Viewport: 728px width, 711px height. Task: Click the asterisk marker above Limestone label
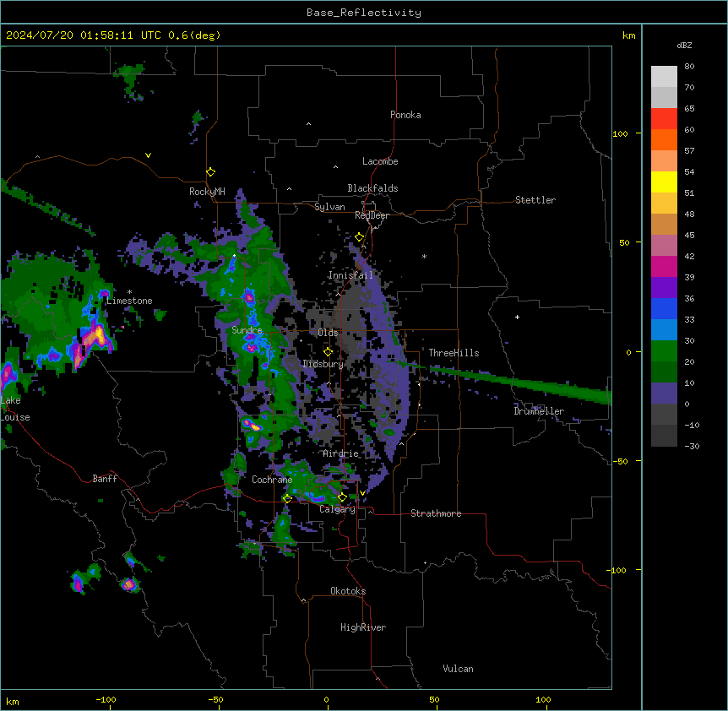click(x=129, y=292)
